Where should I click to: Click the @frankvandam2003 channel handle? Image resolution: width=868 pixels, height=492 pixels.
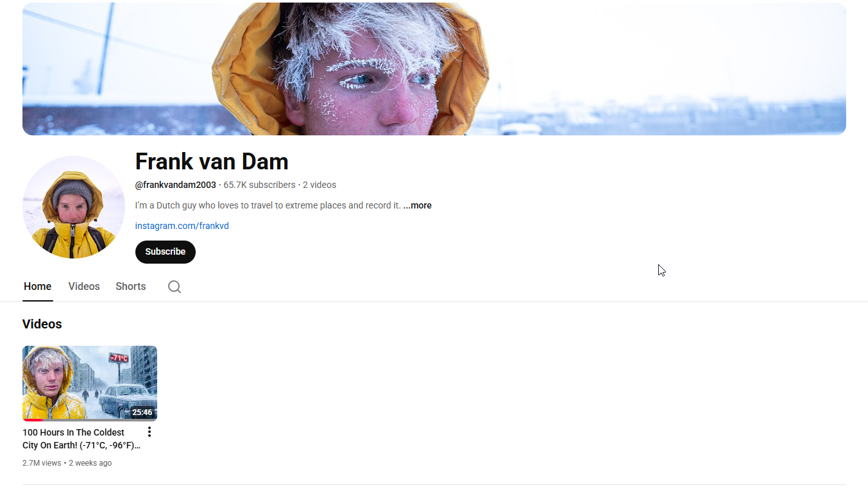(x=176, y=185)
